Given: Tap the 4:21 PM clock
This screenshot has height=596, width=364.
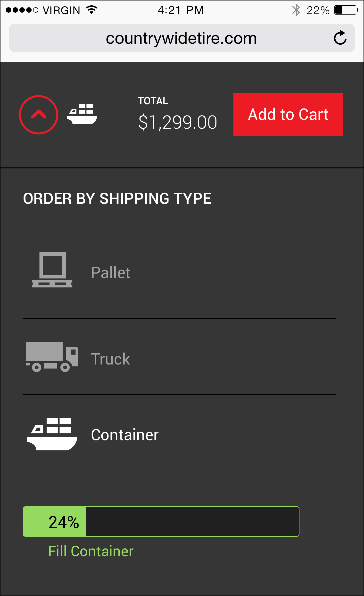Looking at the screenshot, I should tap(181, 10).
